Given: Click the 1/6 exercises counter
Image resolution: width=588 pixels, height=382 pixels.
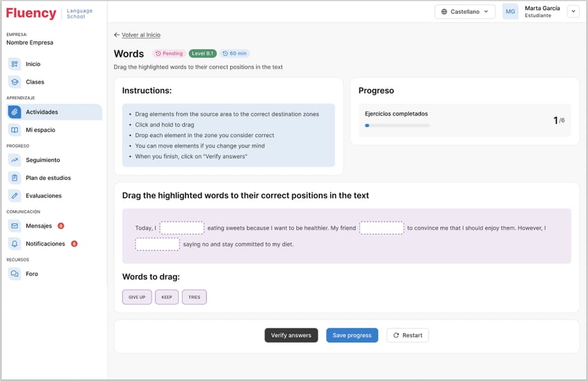Looking at the screenshot, I should click(x=559, y=120).
